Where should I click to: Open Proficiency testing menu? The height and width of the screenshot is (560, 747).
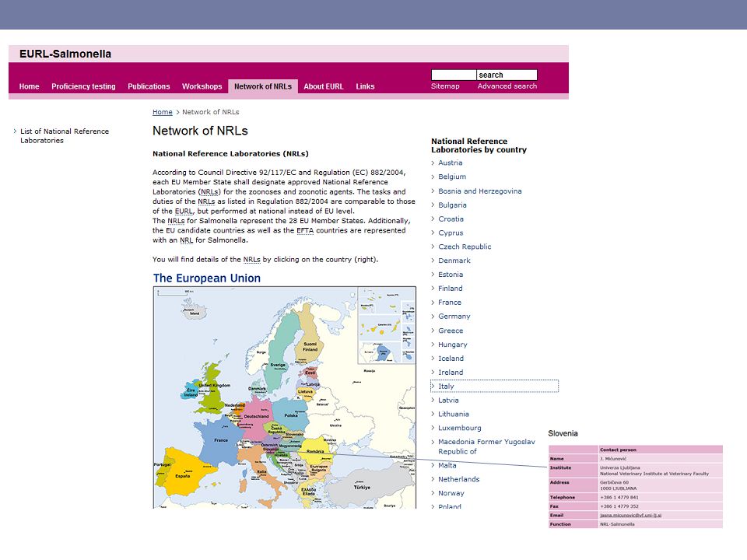pyautogui.click(x=83, y=86)
